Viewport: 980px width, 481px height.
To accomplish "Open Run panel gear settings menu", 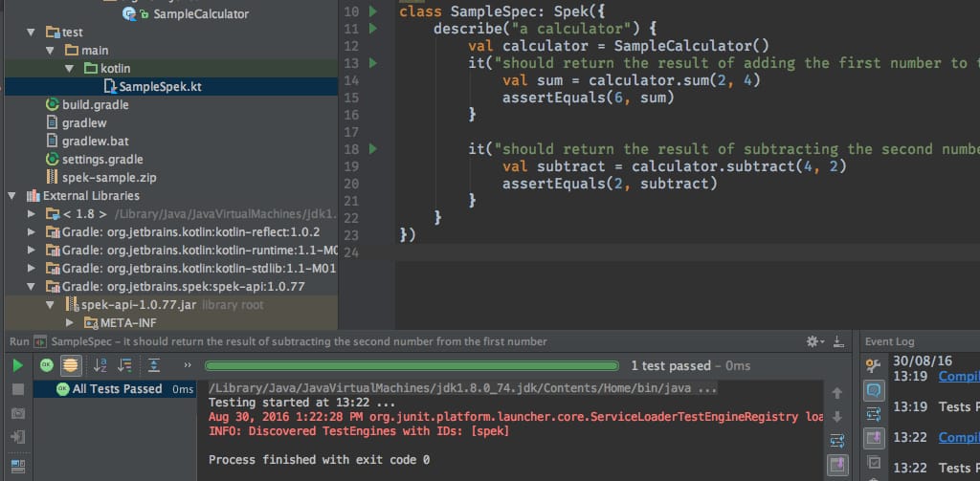I will click(x=813, y=341).
